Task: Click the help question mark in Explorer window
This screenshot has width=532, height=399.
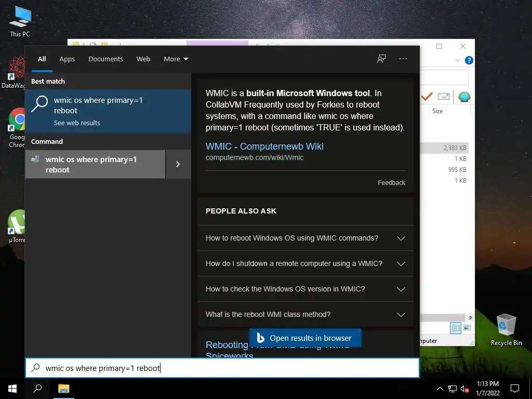Action: tap(469, 60)
